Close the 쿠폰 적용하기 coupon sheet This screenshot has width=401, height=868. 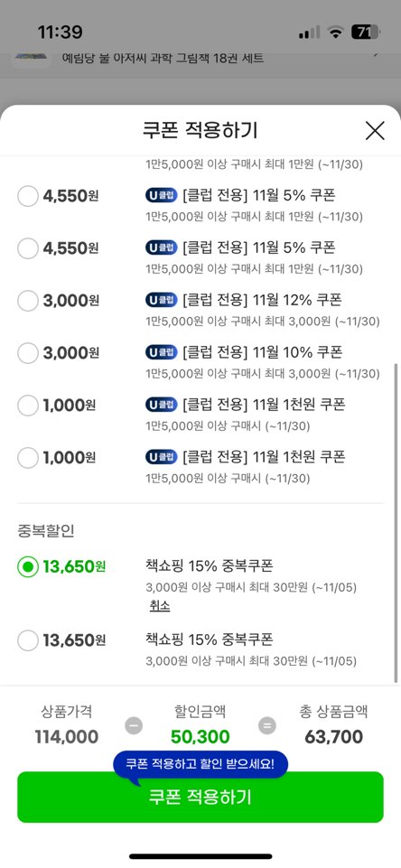point(375,131)
